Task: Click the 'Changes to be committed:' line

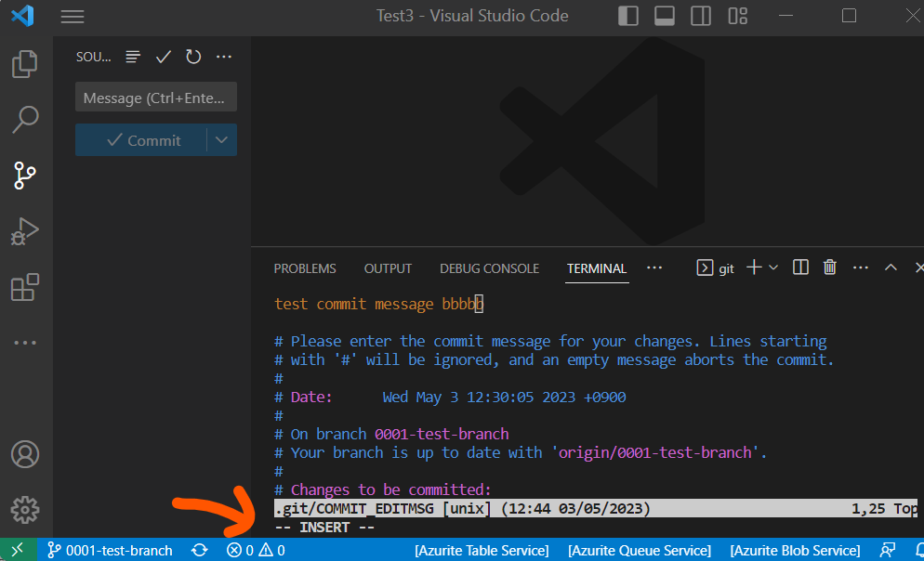Action: point(382,489)
